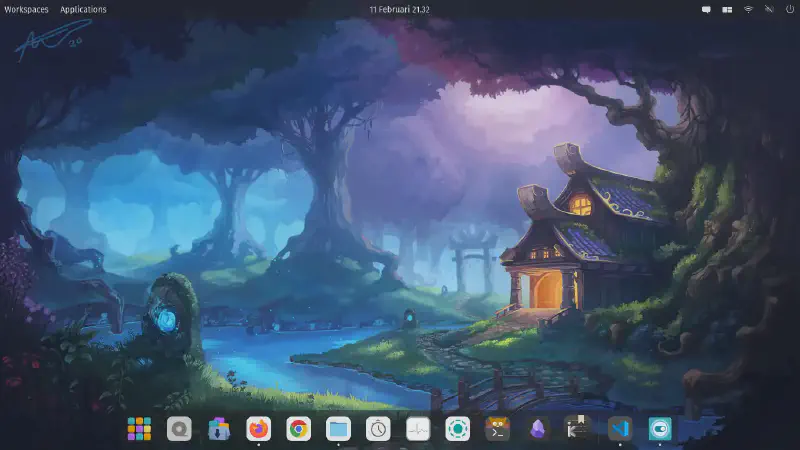Open the Wi-Fi network menu

(748, 9)
